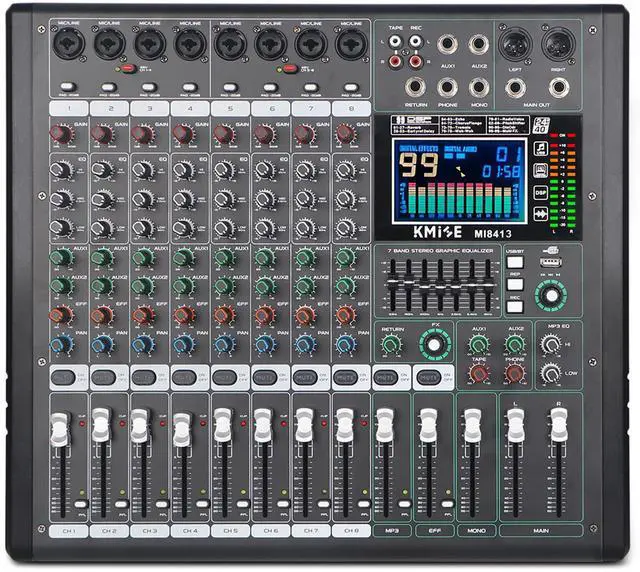Click the TAPE left white RCA jack
The image size is (640, 572).
click(x=395, y=41)
